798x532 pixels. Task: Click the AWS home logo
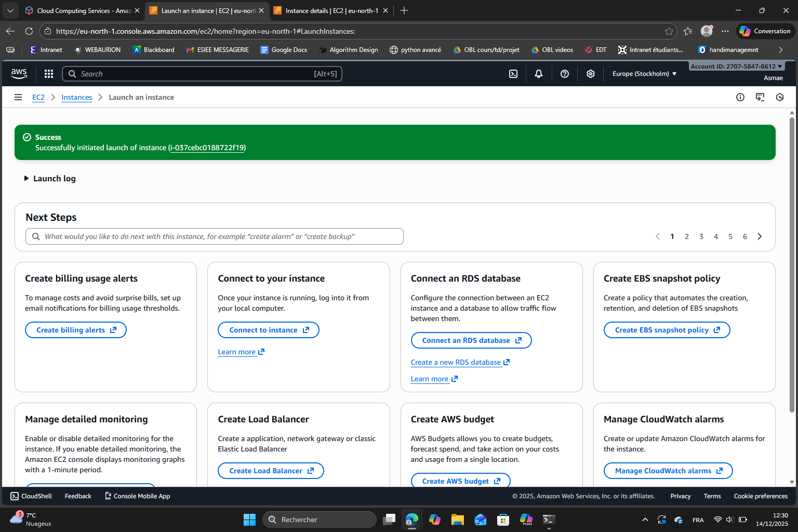[x=19, y=73]
